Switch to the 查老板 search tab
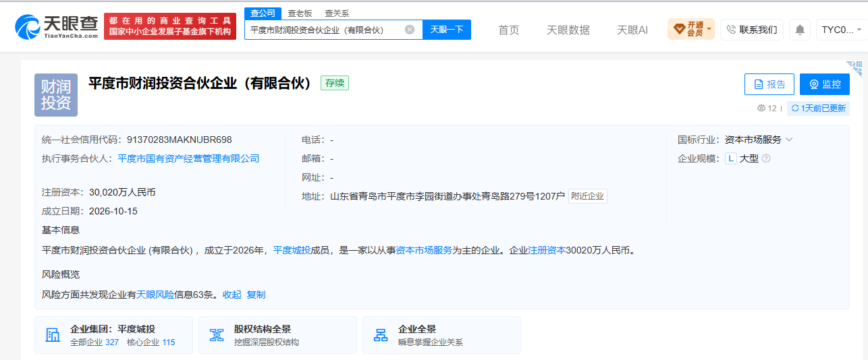868x360 pixels. [300, 13]
